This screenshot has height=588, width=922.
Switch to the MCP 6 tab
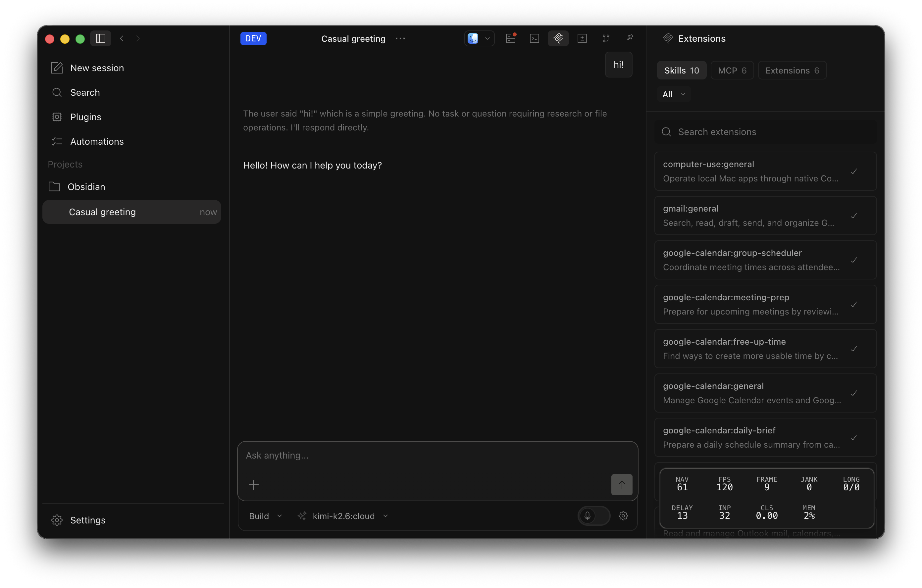pyautogui.click(x=732, y=71)
